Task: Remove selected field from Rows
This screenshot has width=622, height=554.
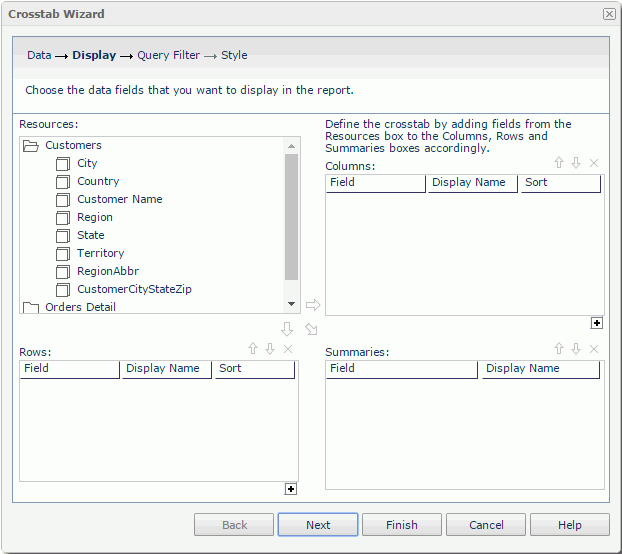Action: point(288,349)
